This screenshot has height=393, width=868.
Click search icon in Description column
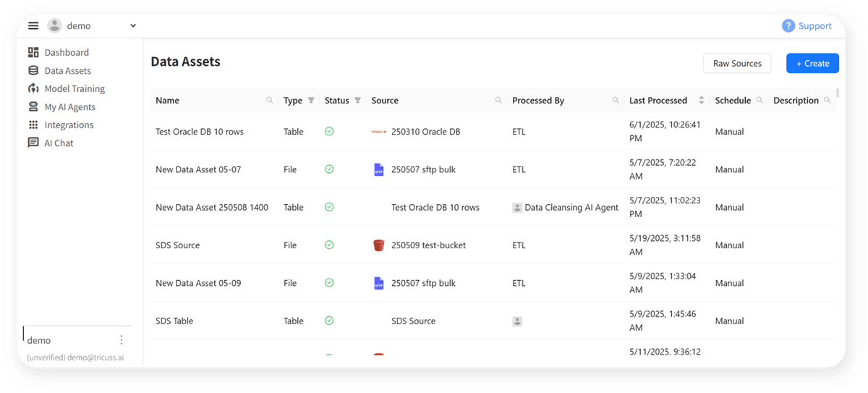pyautogui.click(x=827, y=101)
